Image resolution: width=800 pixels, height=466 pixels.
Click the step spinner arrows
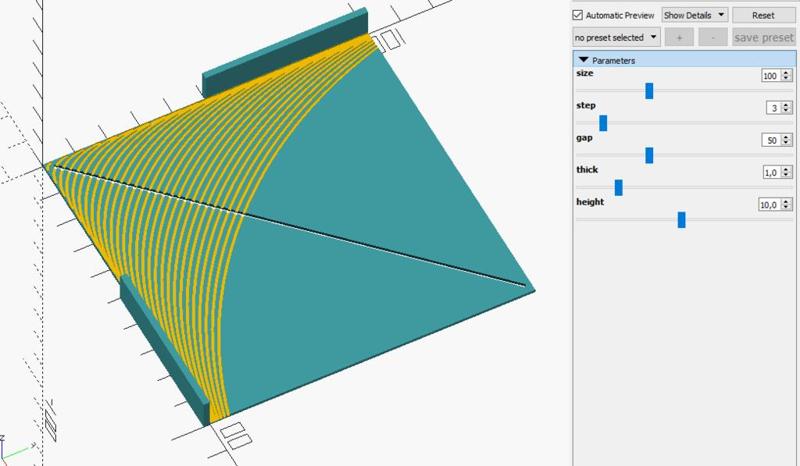786,108
